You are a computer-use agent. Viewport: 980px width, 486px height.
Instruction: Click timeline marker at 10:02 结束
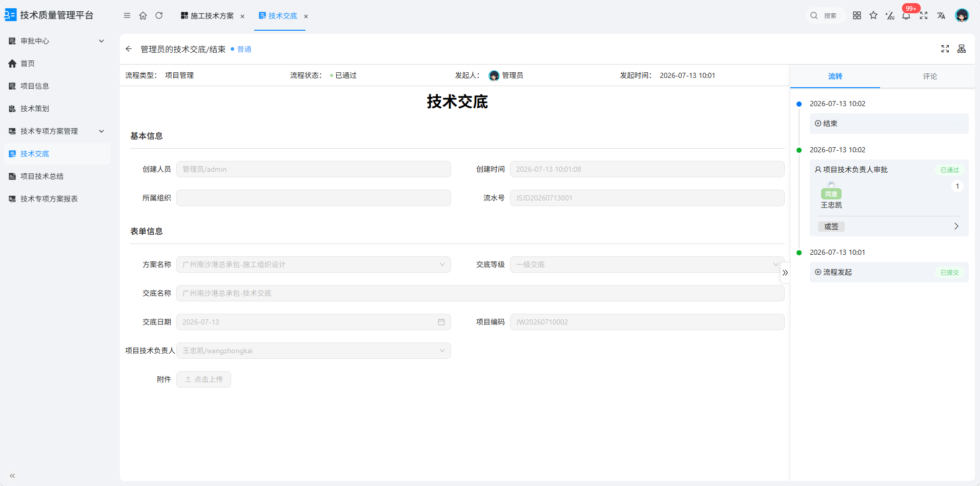(x=799, y=104)
